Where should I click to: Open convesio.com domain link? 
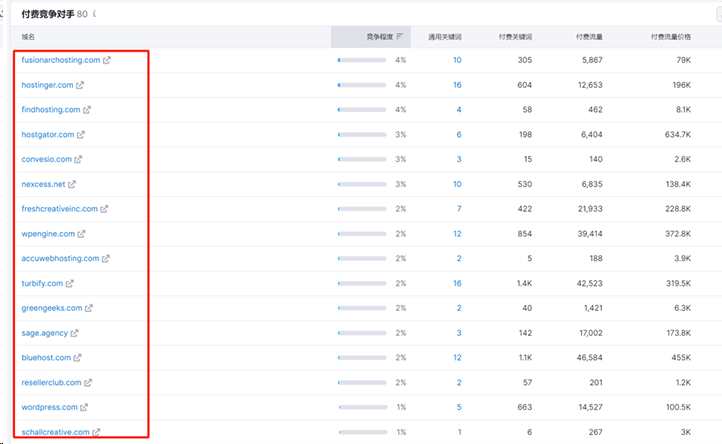coord(47,159)
